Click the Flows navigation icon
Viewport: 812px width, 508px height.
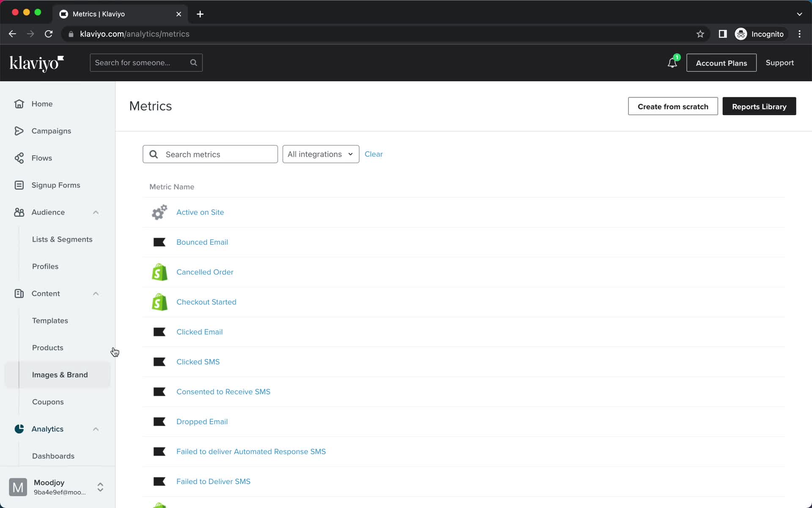click(19, 157)
